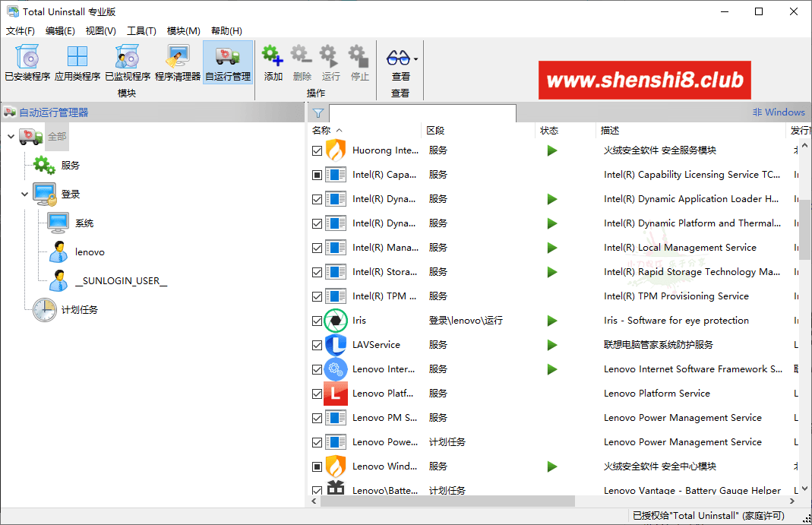Click the 添加 add toolbar icon
Viewport: 812px width, 525px height.
click(x=273, y=56)
